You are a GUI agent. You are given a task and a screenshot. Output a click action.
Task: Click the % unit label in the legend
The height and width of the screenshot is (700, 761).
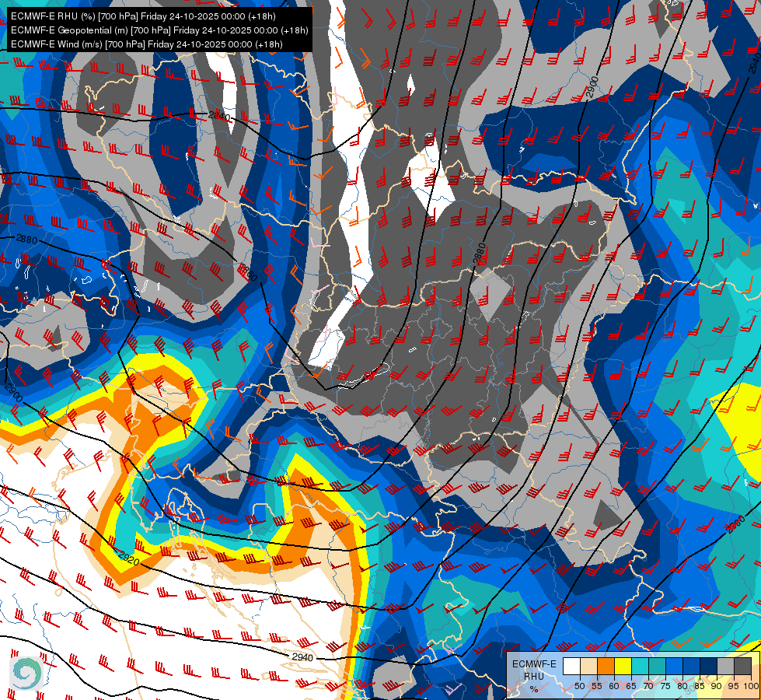click(534, 689)
